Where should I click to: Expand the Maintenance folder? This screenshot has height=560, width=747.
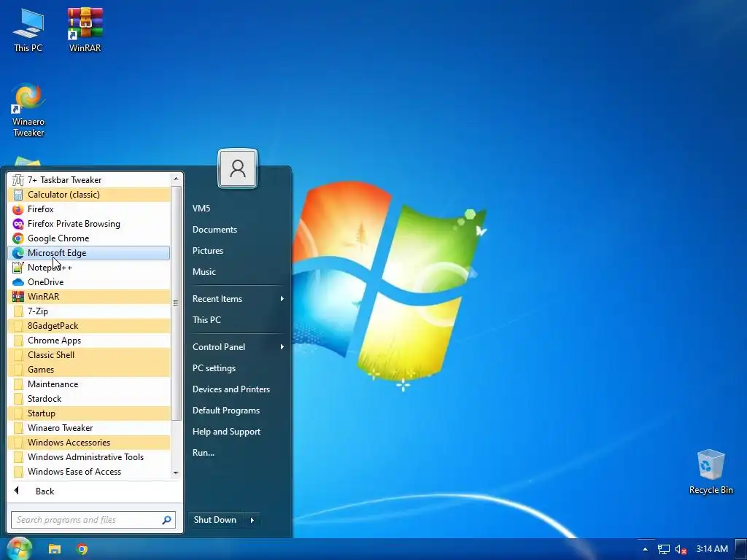(89, 384)
